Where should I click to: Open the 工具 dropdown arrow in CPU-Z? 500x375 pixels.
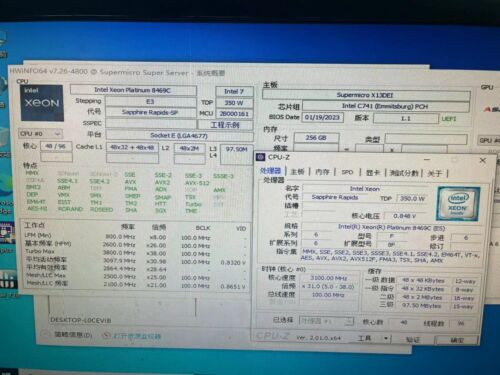[386, 338]
